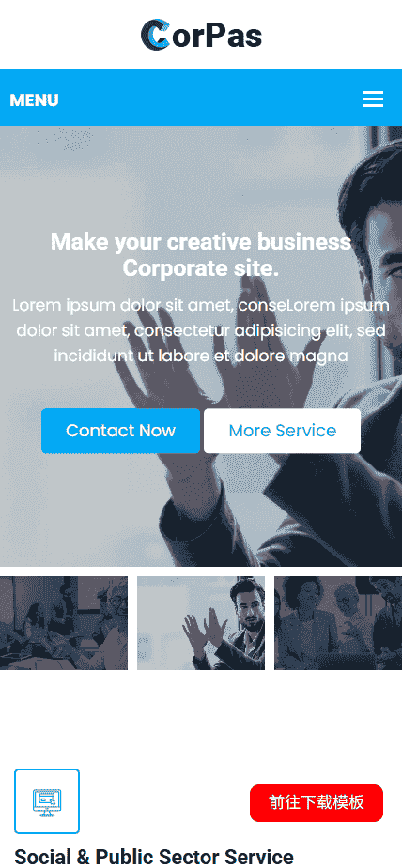Viewport: 402px width, 868px height.
Task: Click the blue C emblem in the CorPas logo
Action: [x=155, y=35]
